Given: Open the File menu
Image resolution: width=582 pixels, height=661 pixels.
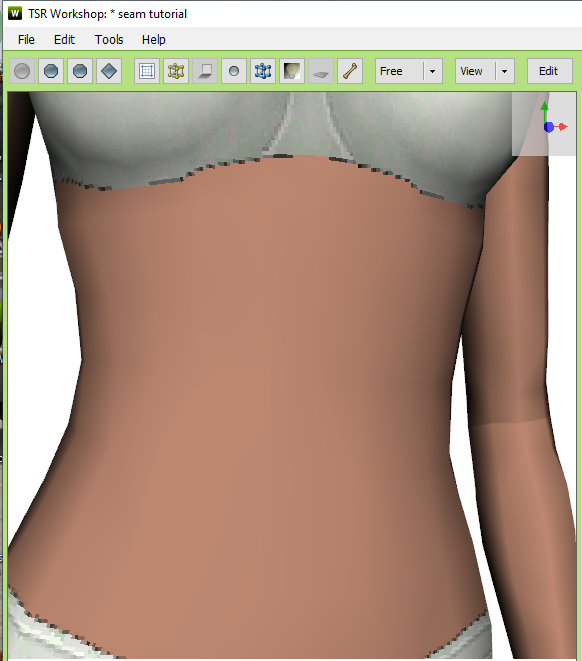Looking at the screenshot, I should 26,40.
